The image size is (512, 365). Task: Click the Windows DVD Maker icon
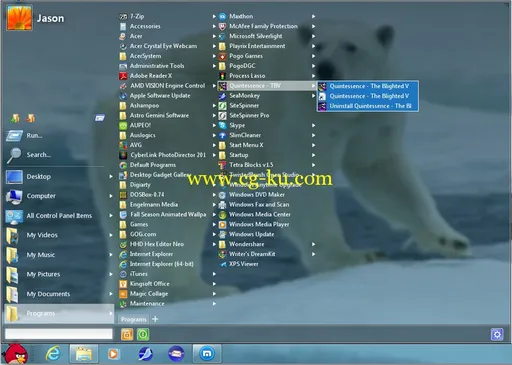[x=222, y=195]
